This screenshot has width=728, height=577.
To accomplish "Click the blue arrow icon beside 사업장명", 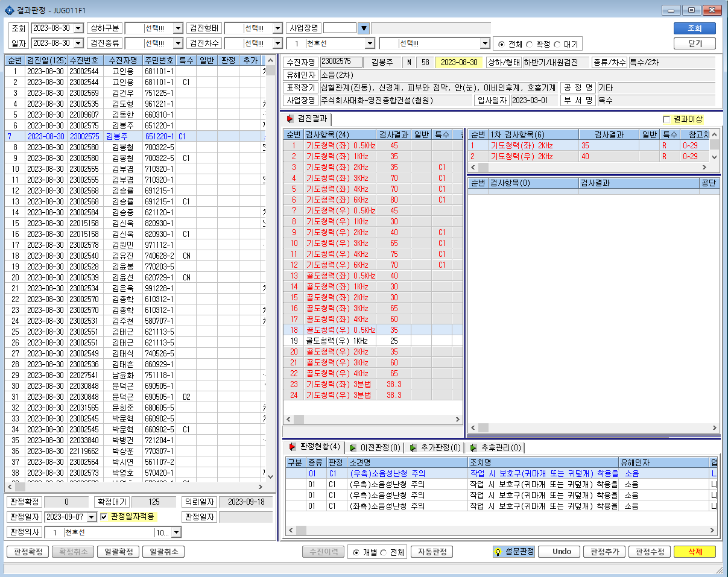I will [363, 28].
